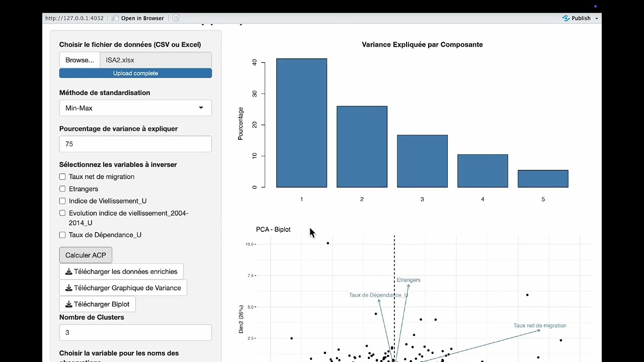Click the Upload complete progress bar
The image size is (644, 362).
pos(135,73)
